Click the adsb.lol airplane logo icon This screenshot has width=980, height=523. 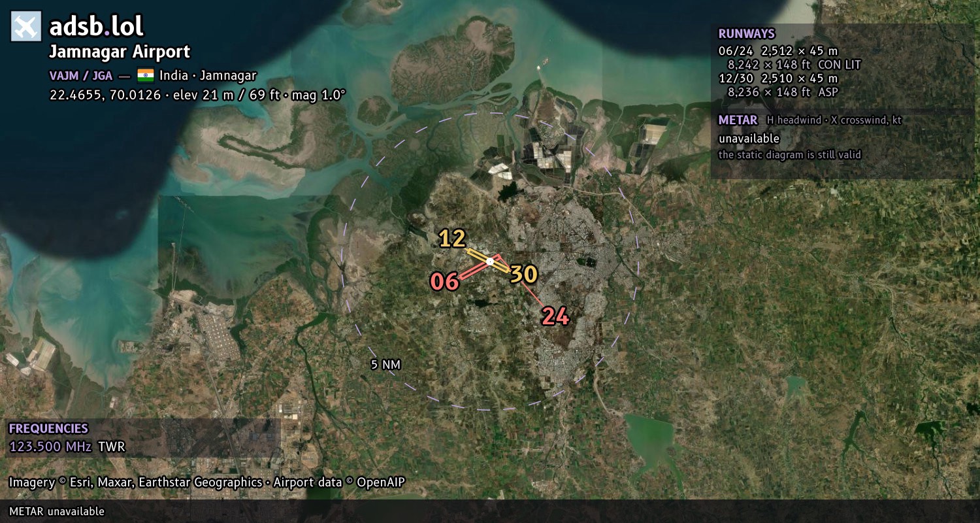click(x=26, y=26)
